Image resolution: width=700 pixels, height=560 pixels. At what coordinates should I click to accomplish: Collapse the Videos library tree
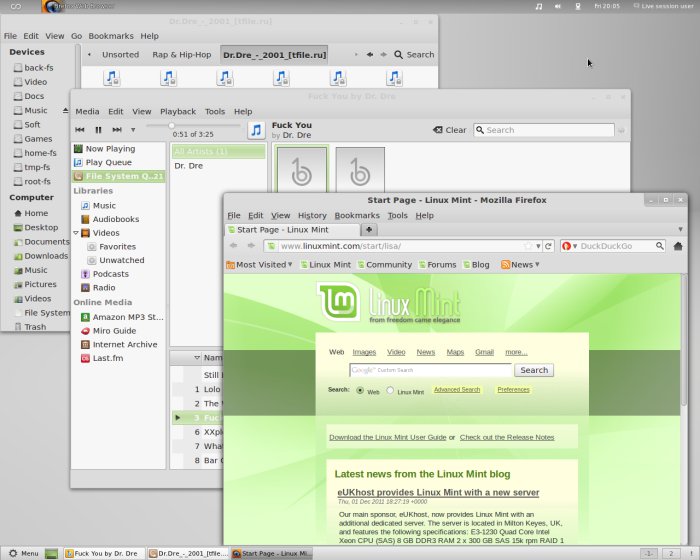76,233
